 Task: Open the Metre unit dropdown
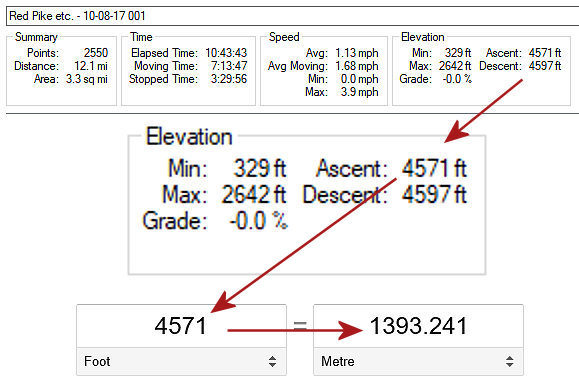tap(418, 361)
